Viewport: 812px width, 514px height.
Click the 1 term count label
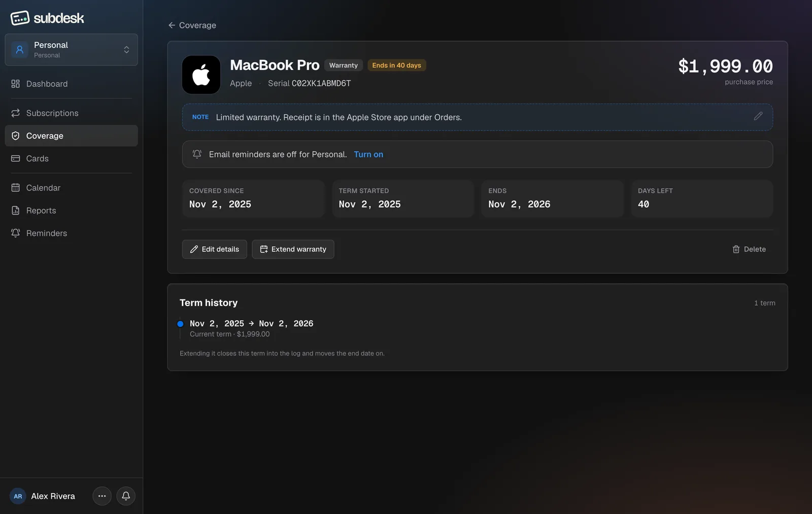[764, 303]
